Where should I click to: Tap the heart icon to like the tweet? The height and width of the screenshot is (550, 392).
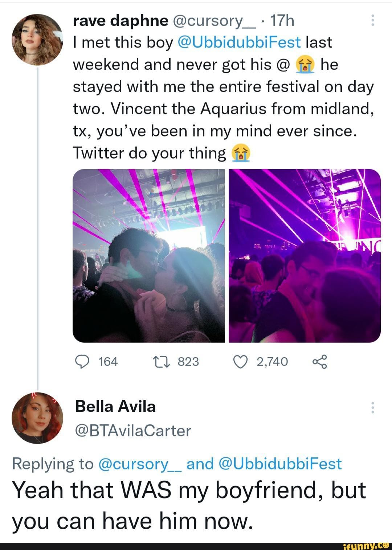[241, 361]
